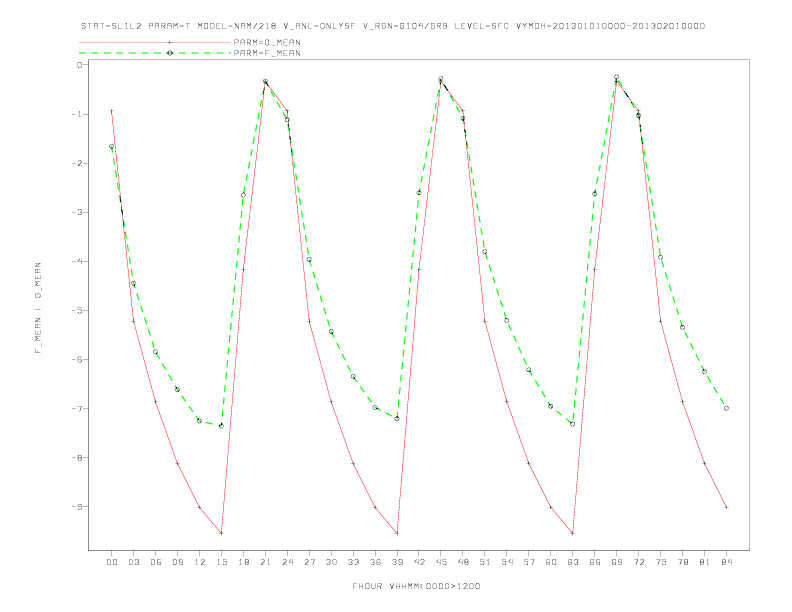Click x-axis tick label 36
The width and height of the screenshot is (792, 612).
coord(375,562)
